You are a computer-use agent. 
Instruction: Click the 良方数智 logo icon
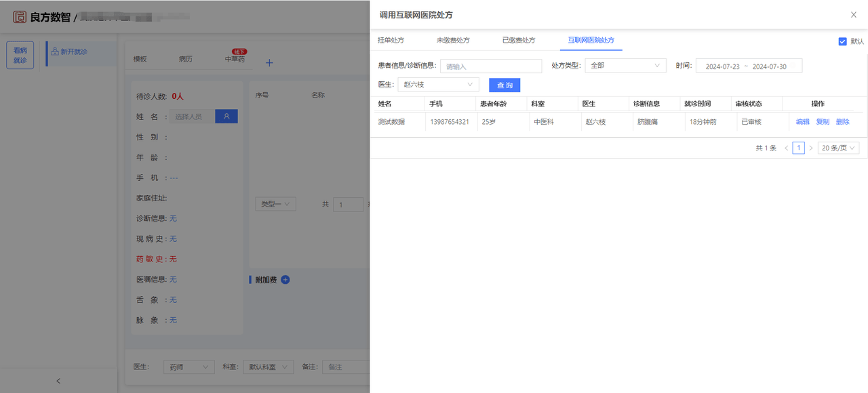click(20, 17)
